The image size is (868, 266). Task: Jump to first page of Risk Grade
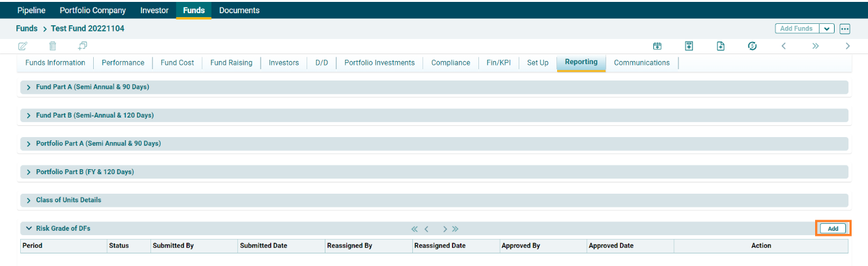414,229
